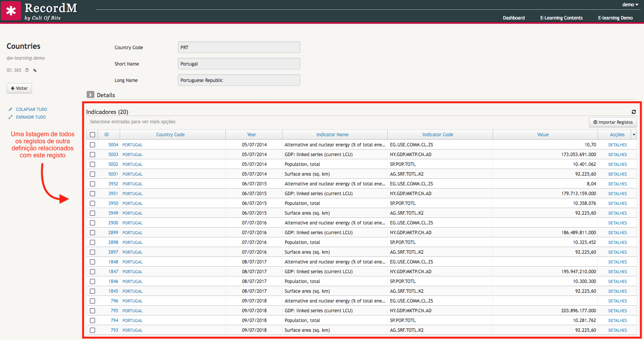Click the permalink chain icon
This screenshot has width=644, height=340.
pos(35,70)
